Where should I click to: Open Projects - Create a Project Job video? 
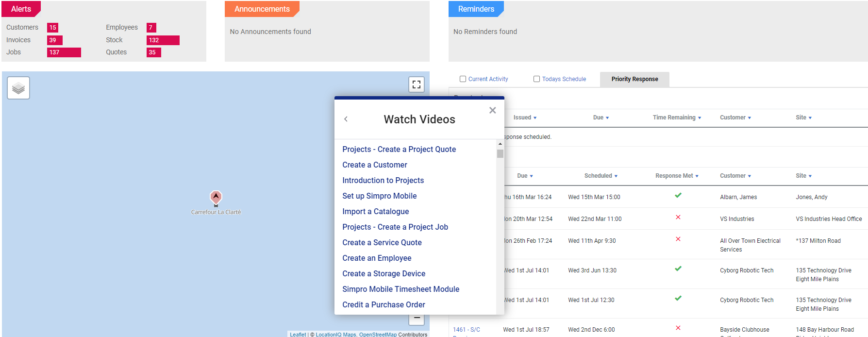(395, 227)
